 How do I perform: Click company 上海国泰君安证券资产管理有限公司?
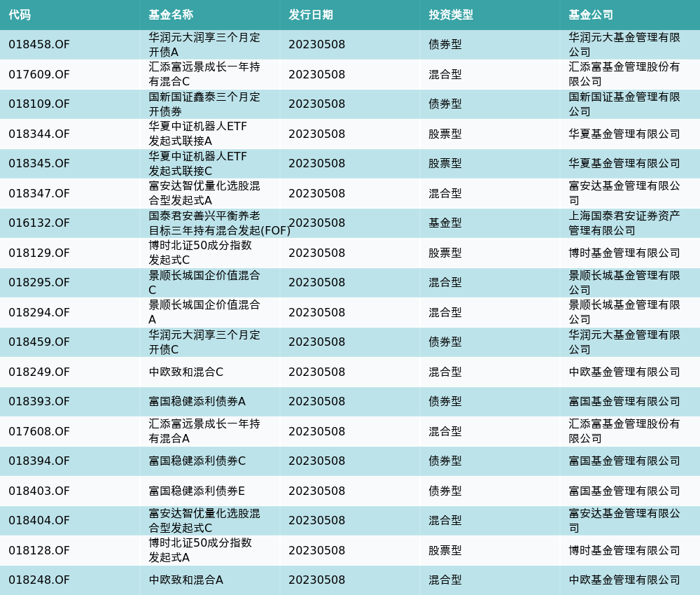point(624,223)
